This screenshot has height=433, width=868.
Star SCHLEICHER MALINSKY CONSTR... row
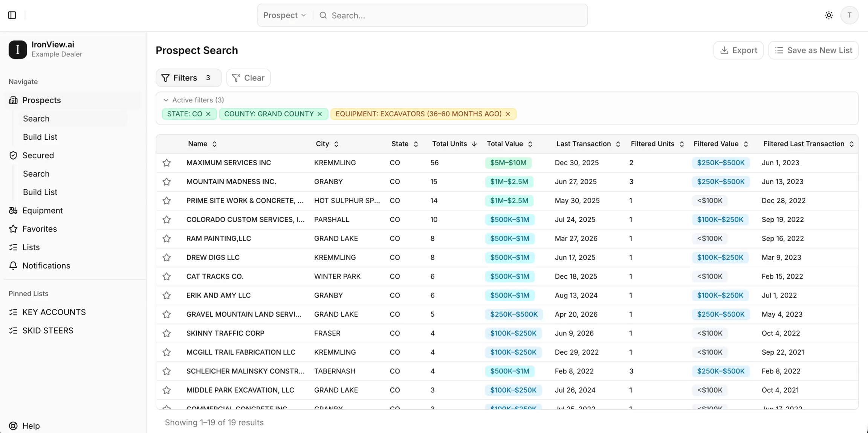pos(167,371)
